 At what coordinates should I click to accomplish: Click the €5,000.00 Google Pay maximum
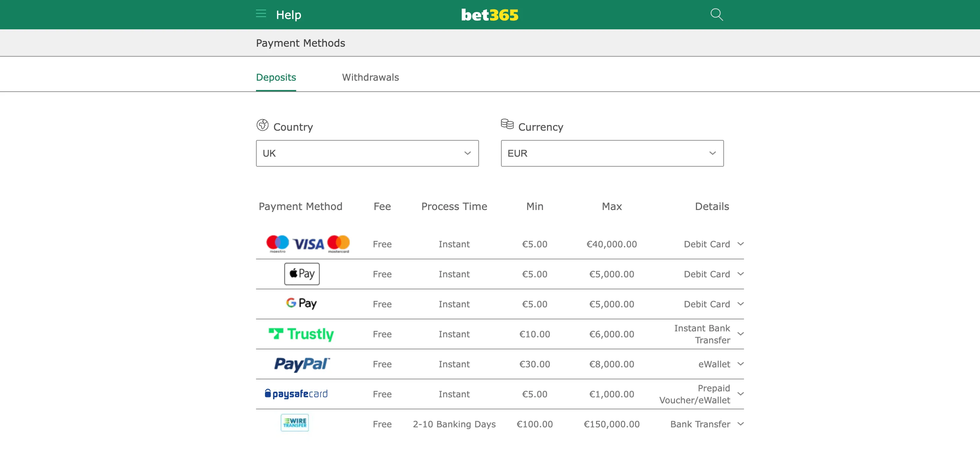[611, 304]
